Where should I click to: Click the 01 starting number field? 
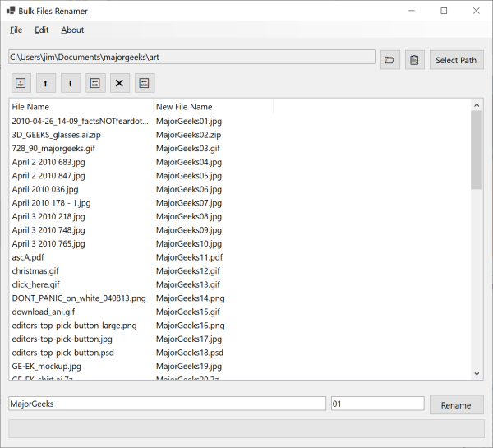[378, 404]
